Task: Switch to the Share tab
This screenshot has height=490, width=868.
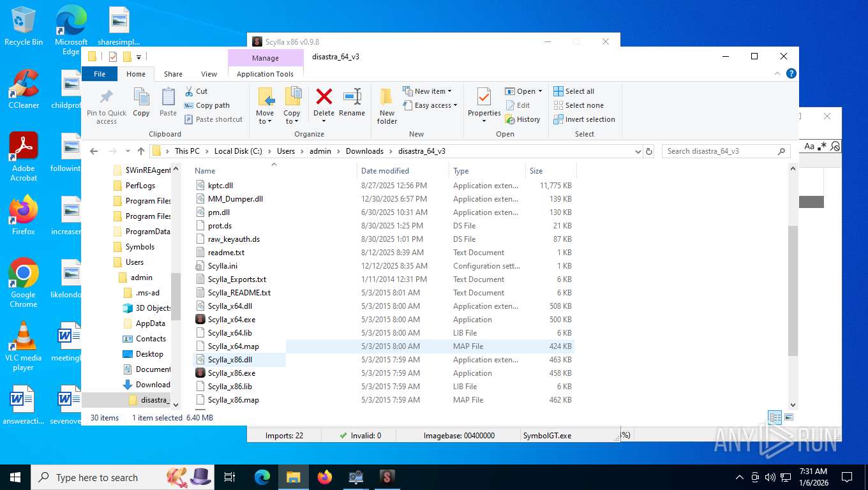Action: [173, 74]
